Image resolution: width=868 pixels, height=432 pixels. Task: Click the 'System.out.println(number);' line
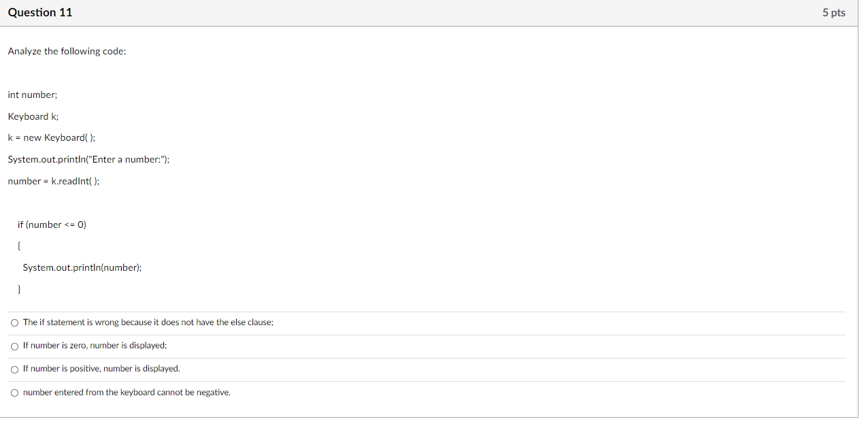click(x=82, y=268)
